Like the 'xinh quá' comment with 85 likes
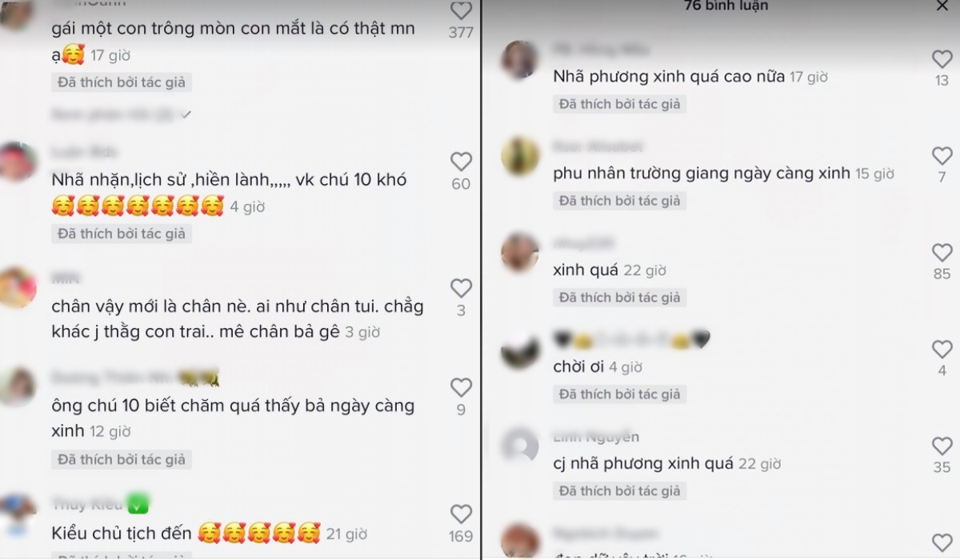This screenshot has width=960, height=560. point(942,252)
